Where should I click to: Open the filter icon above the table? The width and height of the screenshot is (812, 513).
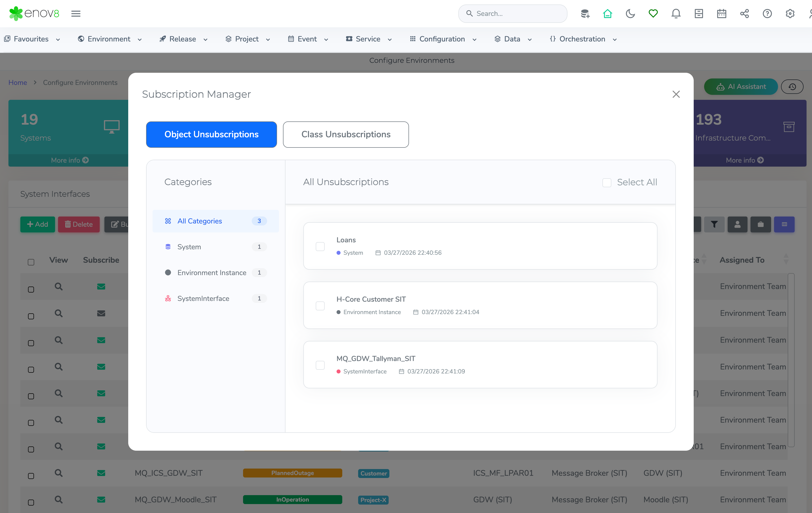[x=714, y=224]
